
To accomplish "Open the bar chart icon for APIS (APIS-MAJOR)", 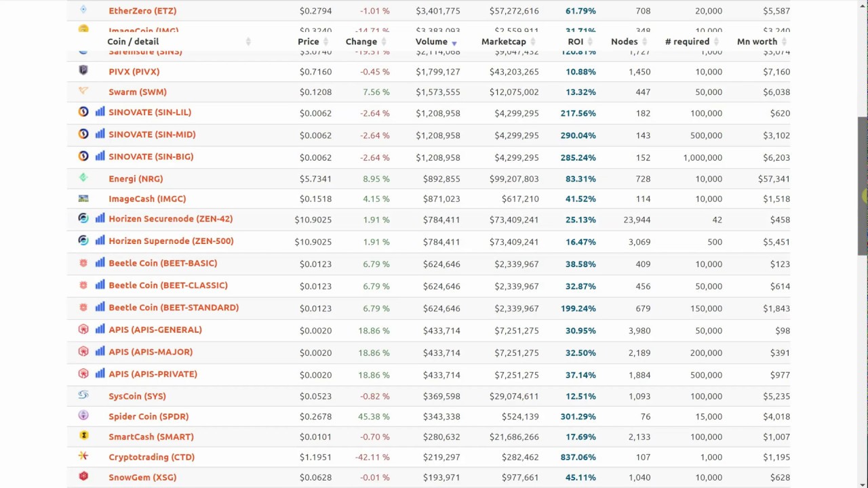I will (x=100, y=351).
